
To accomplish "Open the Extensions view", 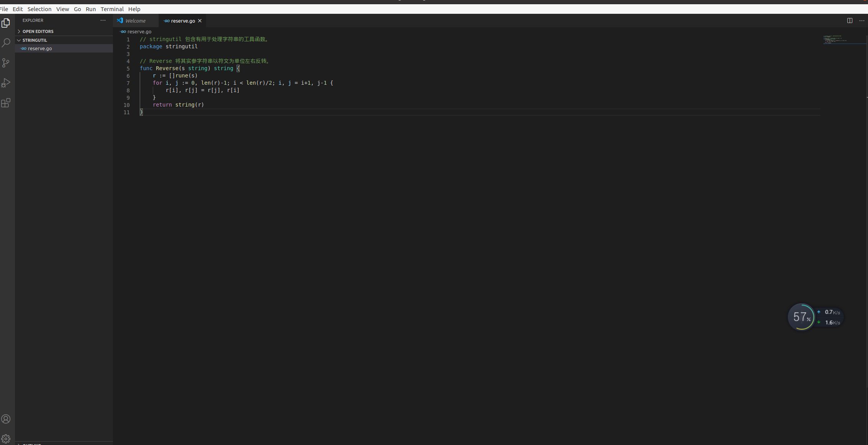I will coord(6,103).
